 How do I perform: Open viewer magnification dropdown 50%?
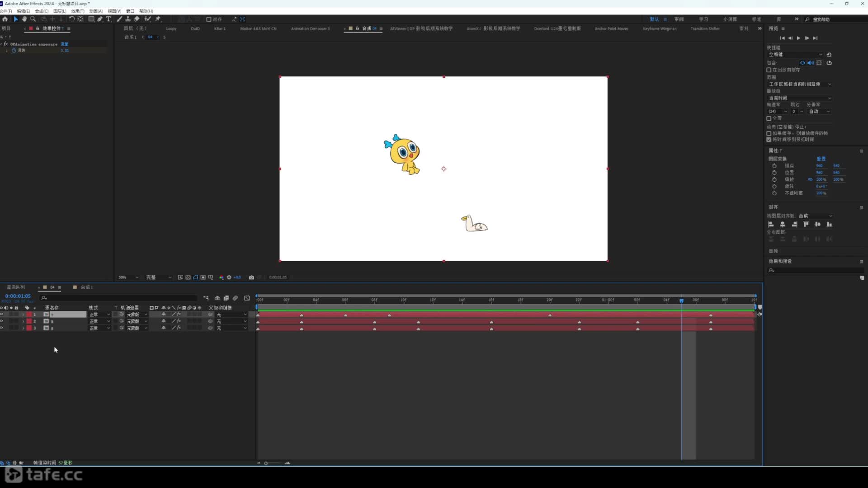tap(128, 277)
